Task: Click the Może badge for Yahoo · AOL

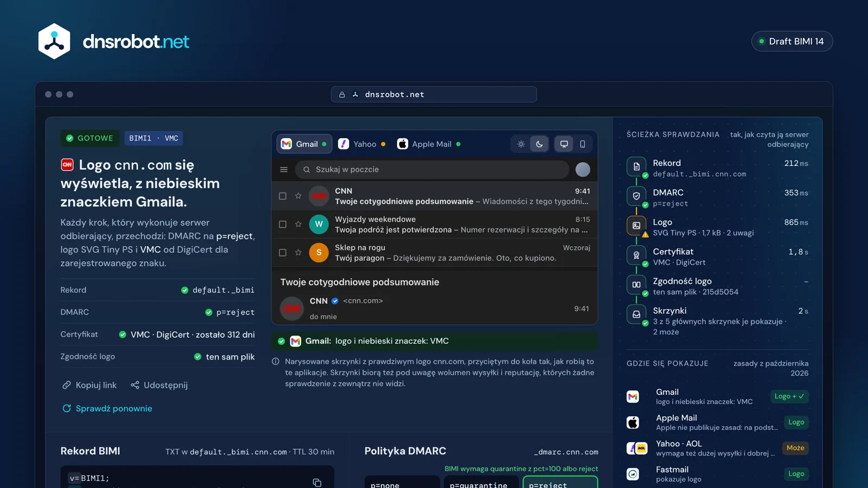Action: pyautogui.click(x=795, y=448)
